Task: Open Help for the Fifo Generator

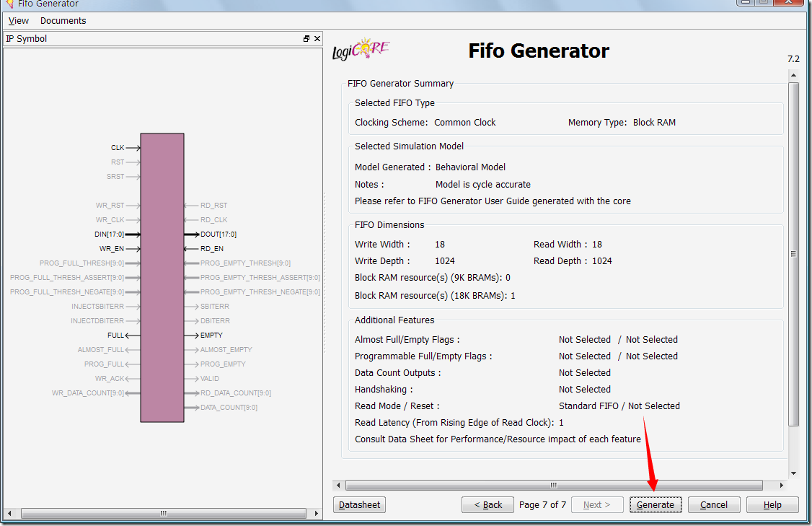Action: click(x=772, y=505)
